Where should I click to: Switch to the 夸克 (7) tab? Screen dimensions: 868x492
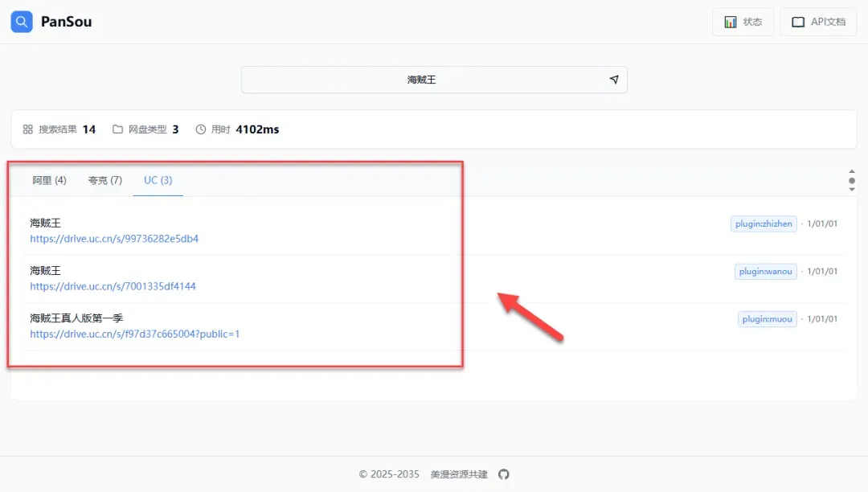[x=105, y=180]
